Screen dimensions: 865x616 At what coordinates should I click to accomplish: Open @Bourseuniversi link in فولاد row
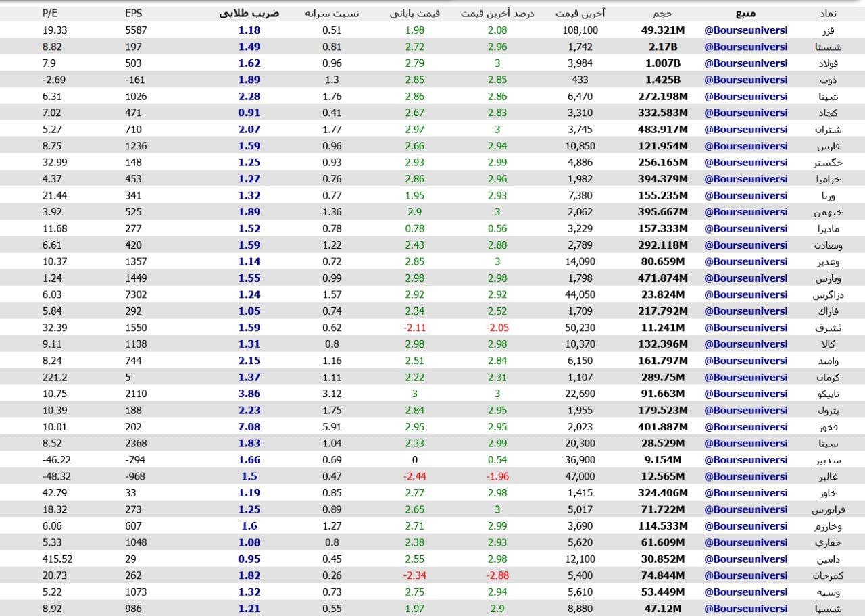pos(746,63)
